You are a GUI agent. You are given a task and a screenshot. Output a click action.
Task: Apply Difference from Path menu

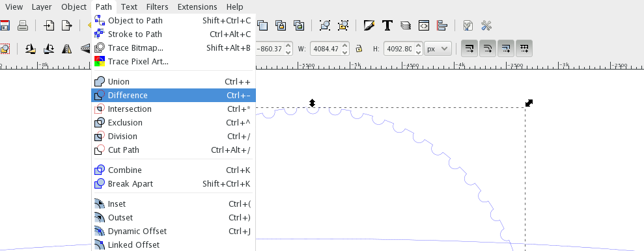click(x=173, y=95)
